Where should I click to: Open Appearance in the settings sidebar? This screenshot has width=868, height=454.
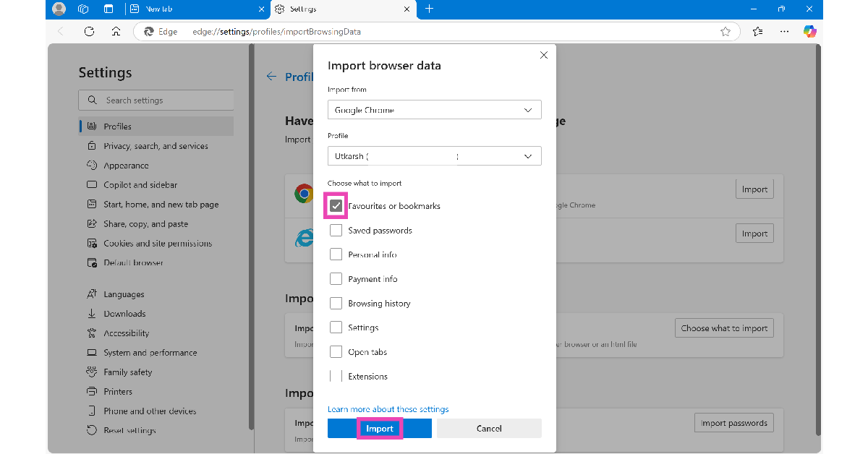pyautogui.click(x=126, y=166)
